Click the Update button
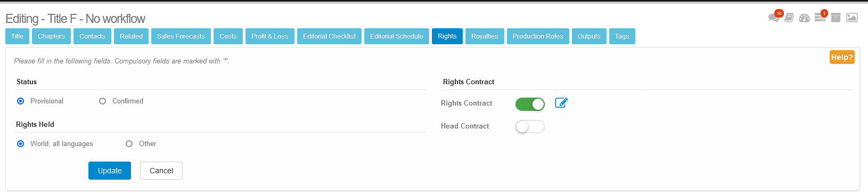 coord(110,171)
